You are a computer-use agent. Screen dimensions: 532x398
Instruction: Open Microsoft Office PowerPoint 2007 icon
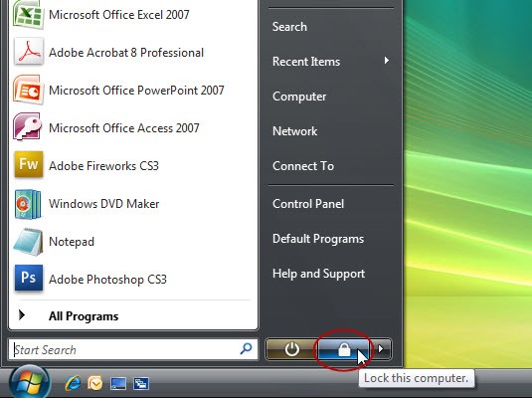click(x=28, y=90)
